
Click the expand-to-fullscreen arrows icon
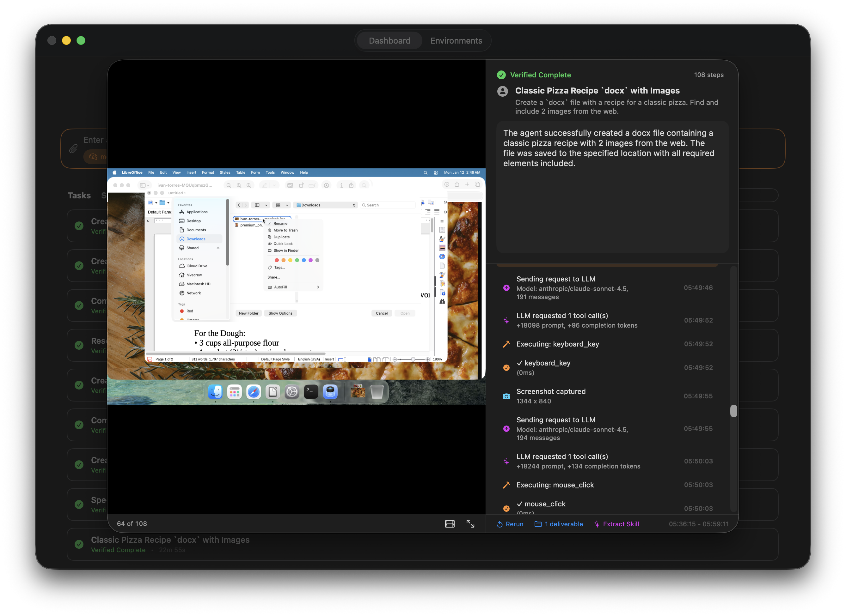pos(470,524)
